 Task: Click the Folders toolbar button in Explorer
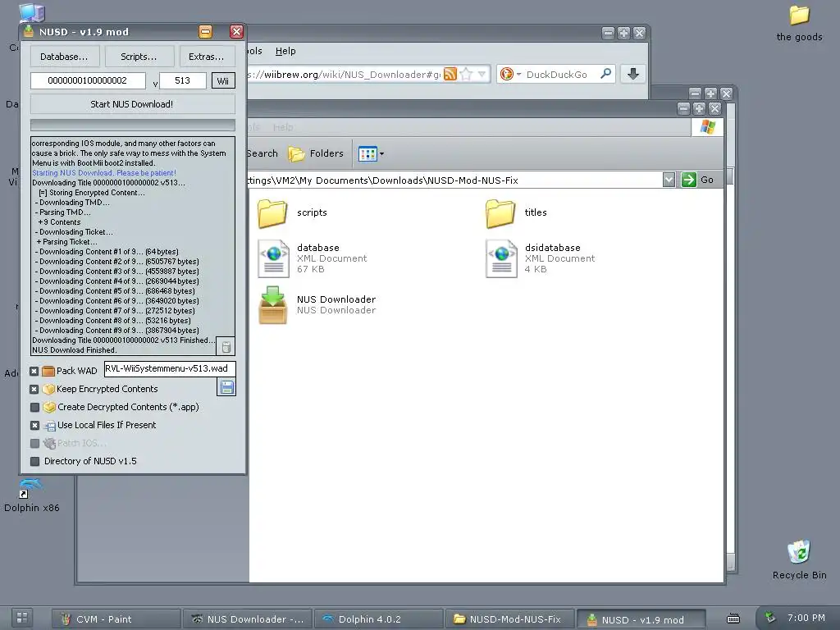pos(316,153)
